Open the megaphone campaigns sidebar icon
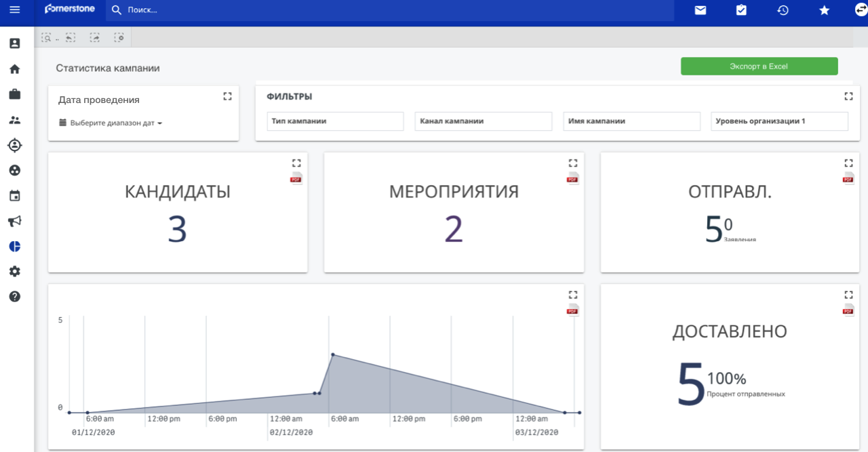Screen dimensions: 868x452 (x=14, y=222)
